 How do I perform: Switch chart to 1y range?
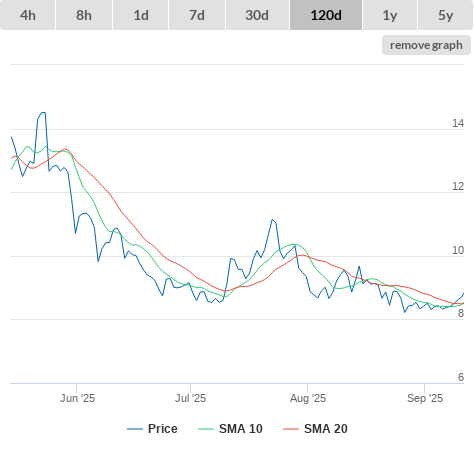[x=390, y=15]
